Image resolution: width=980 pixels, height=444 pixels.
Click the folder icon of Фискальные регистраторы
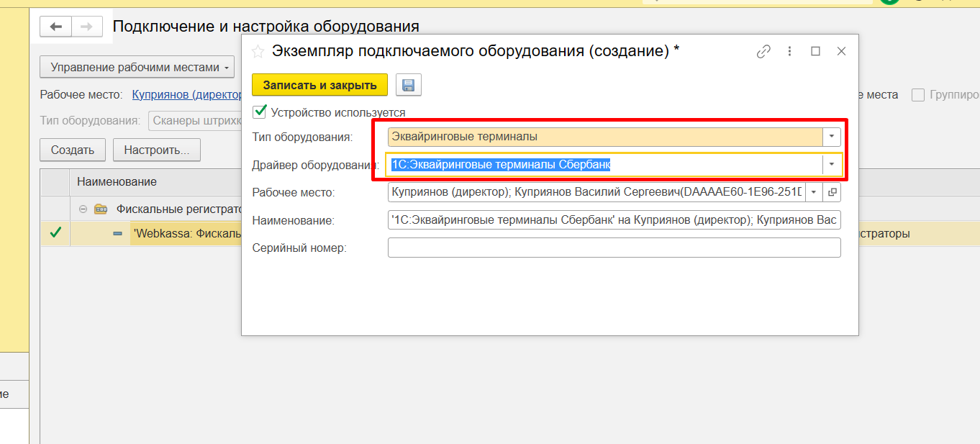[101, 209]
